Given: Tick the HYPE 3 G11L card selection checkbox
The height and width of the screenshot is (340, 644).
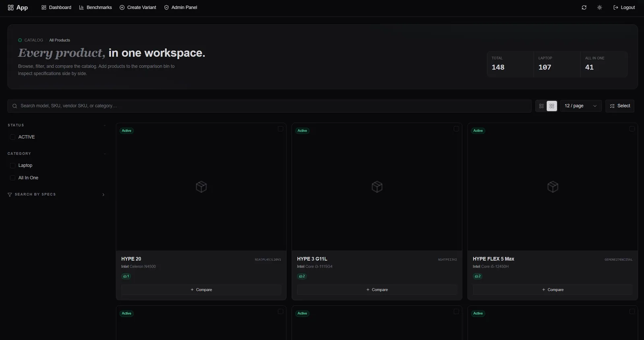Looking at the screenshot, I should [456, 129].
